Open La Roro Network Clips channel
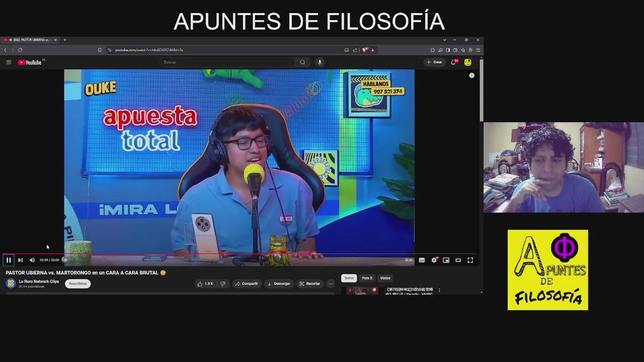The height and width of the screenshot is (362, 644). pyautogui.click(x=39, y=281)
